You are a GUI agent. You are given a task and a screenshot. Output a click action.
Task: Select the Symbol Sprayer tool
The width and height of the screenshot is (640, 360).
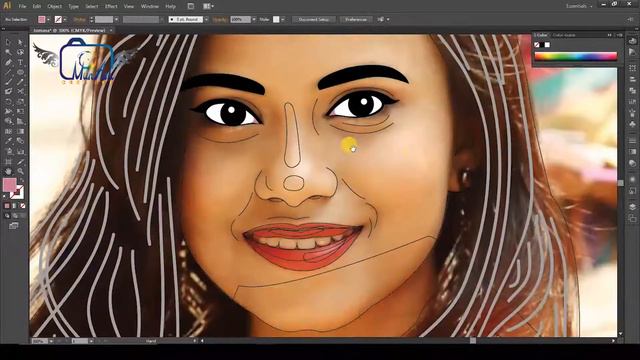click(8, 151)
